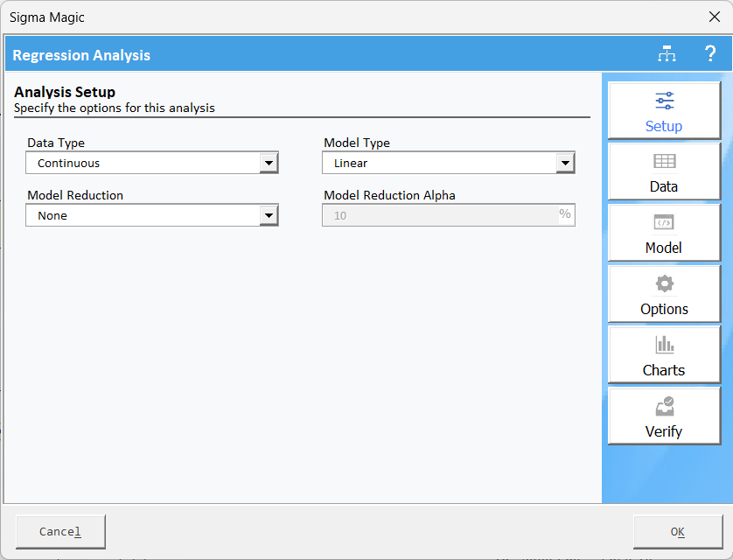Open the Verify tab
This screenshot has width=733, height=560.
click(664, 416)
